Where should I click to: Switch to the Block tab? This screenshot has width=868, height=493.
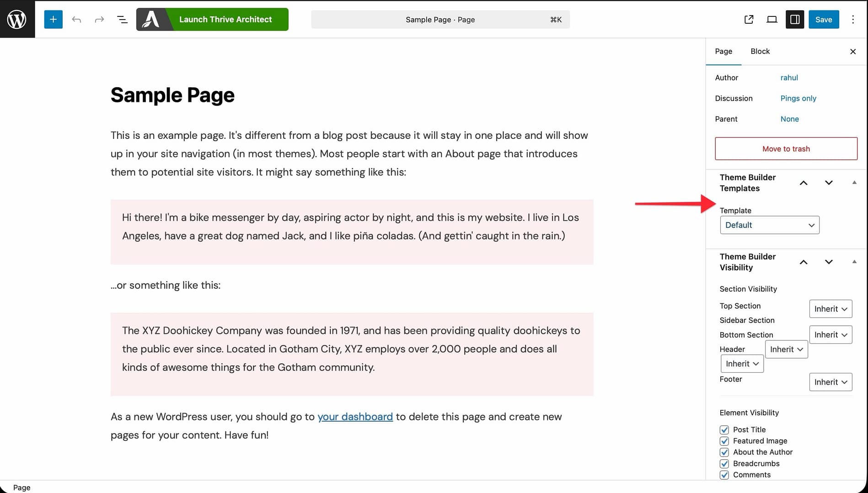[x=760, y=51]
